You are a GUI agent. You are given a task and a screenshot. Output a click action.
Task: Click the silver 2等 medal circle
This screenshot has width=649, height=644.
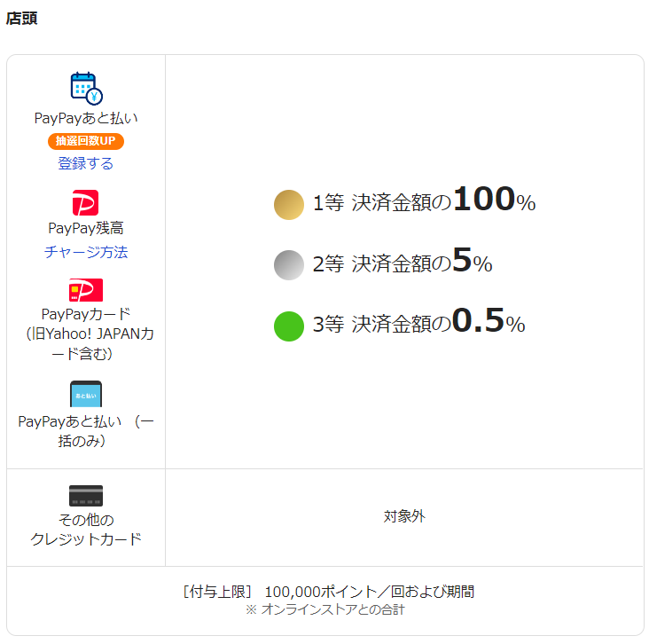(x=289, y=265)
